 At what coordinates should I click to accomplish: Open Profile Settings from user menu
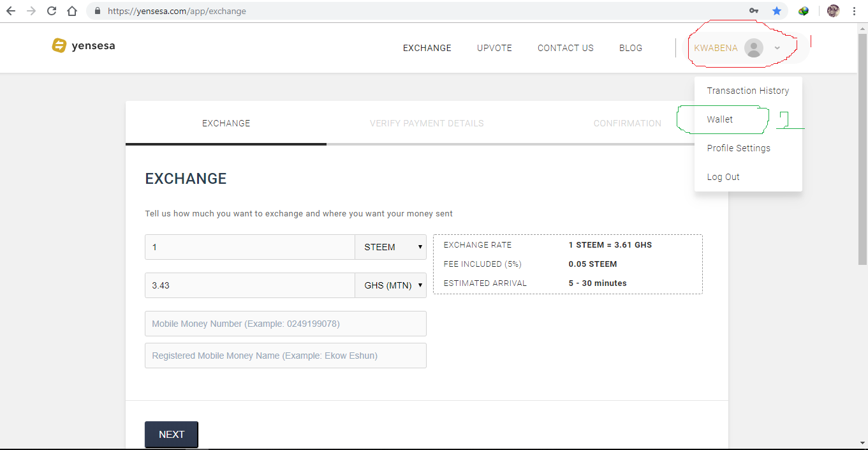pyautogui.click(x=748, y=148)
